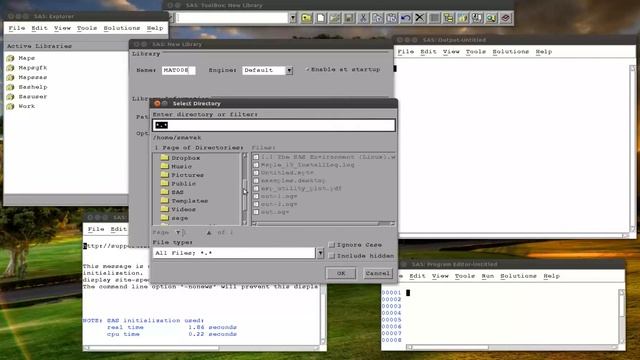Viewport: 640px width, 360px height.
Task: Click the Page up arrow in Select Directory
Action: [209, 232]
